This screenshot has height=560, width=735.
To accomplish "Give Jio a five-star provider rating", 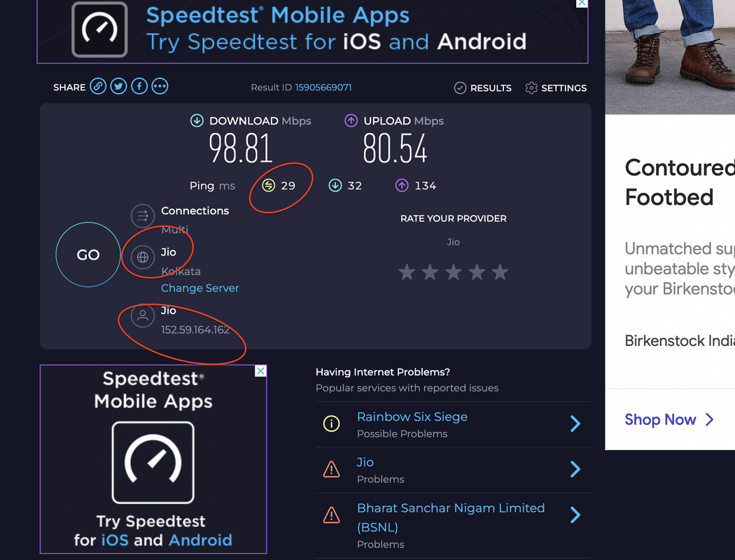I will click(x=500, y=272).
